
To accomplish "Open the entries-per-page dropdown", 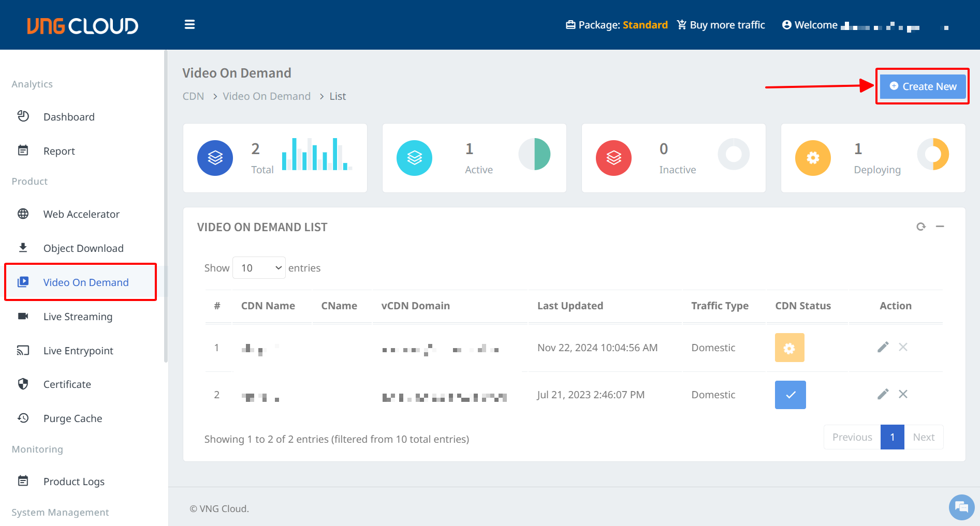I will [x=259, y=268].
